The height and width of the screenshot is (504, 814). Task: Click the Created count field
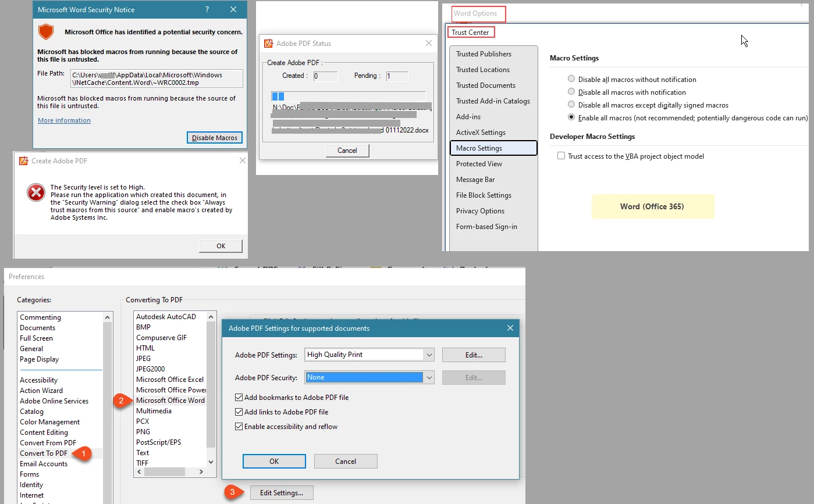pyautogui.click(x=325, y=76)
